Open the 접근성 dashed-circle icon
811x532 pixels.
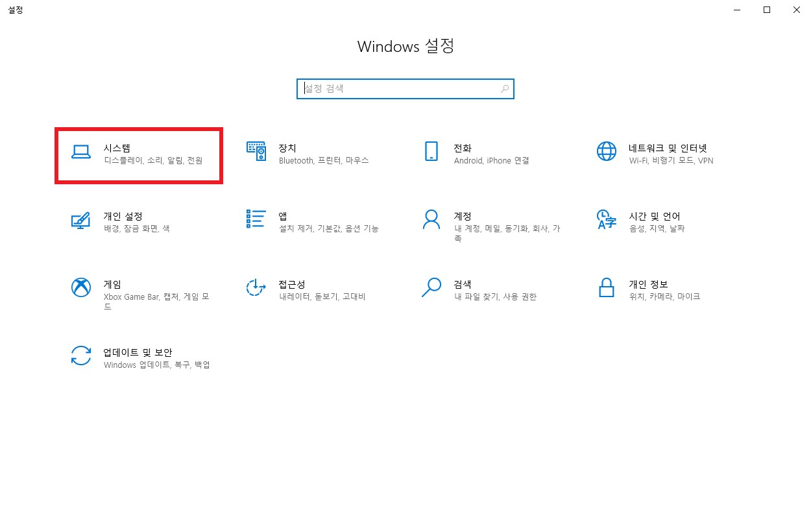coord(256,287)
